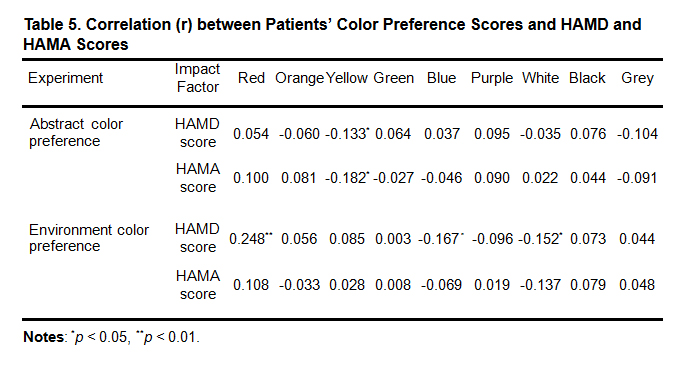Screen dimensions: 695x367
Task: Select the Grey column header
Action: [x=637, y=78]
